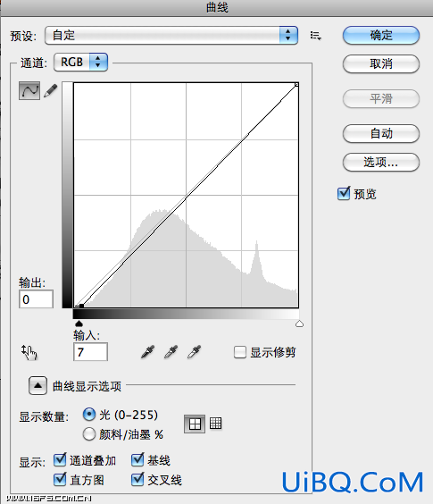Open the 预设 preset dropdown
433x504 pixels.
(171, 36)
